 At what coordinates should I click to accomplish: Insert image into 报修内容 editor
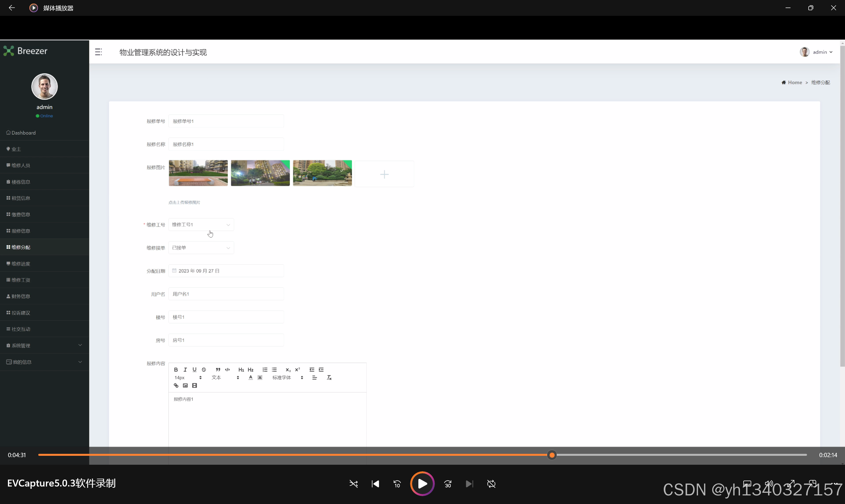pyautogui.click(x=185, y=386)
